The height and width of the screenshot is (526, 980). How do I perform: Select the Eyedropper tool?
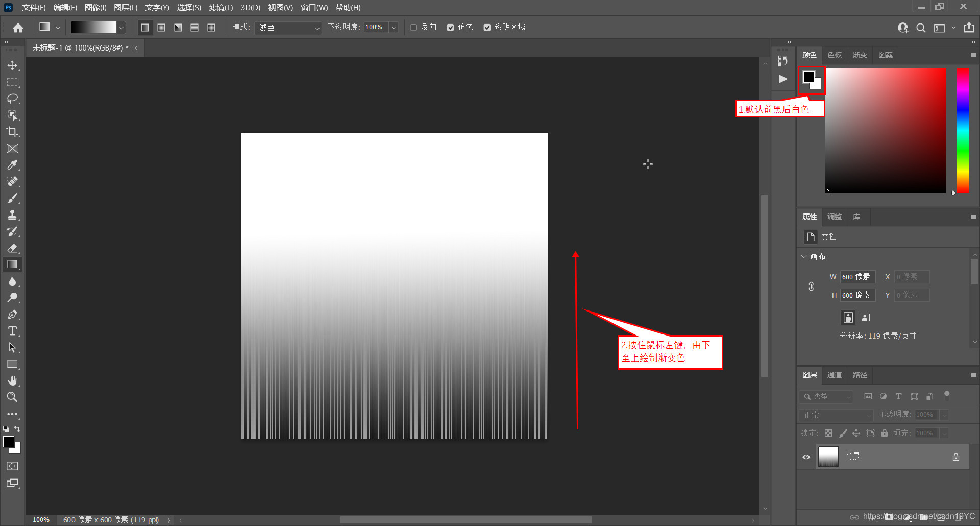12,165
